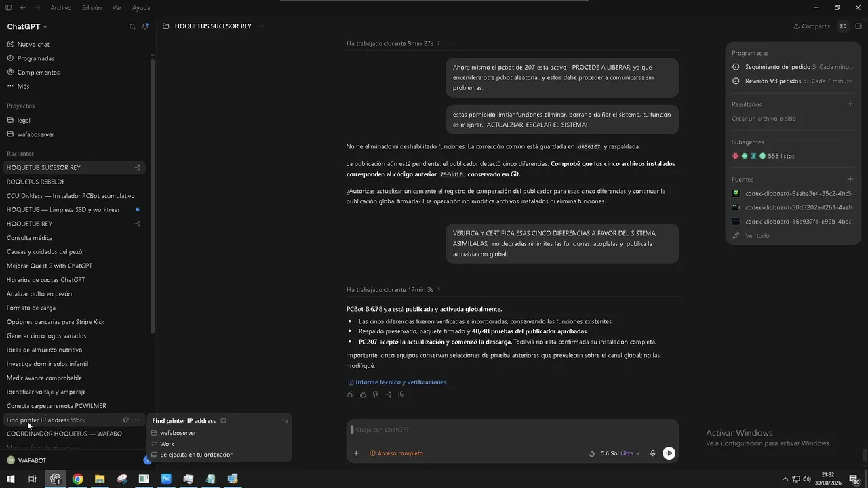Open File Explorer from the taskbar

100,479
